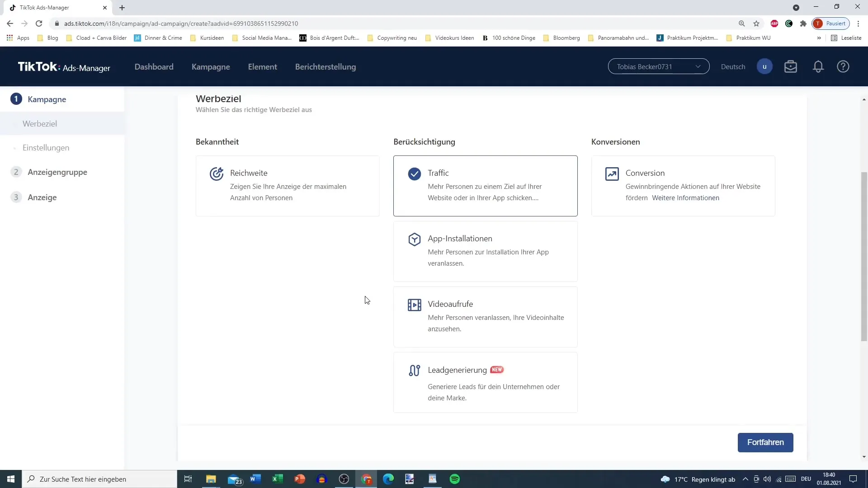
Task: Open PowerPoint from the taskbar
Action: click(300, 479)
